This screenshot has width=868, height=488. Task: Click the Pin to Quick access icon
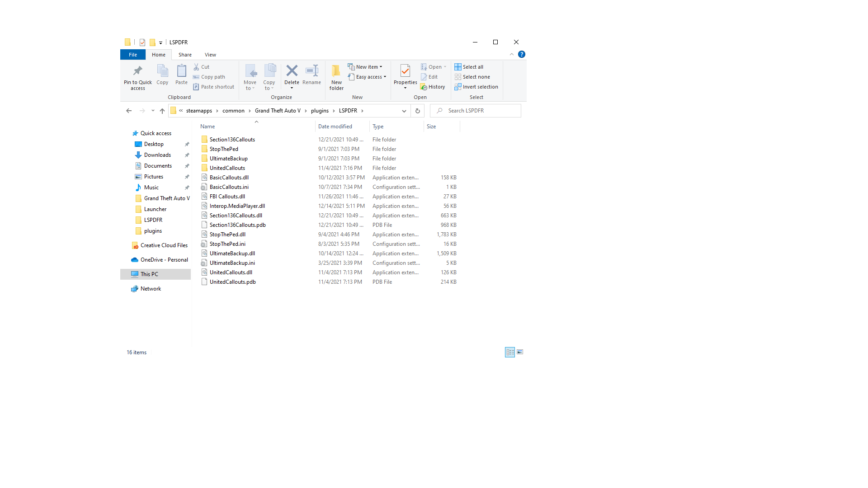[137, 71]
